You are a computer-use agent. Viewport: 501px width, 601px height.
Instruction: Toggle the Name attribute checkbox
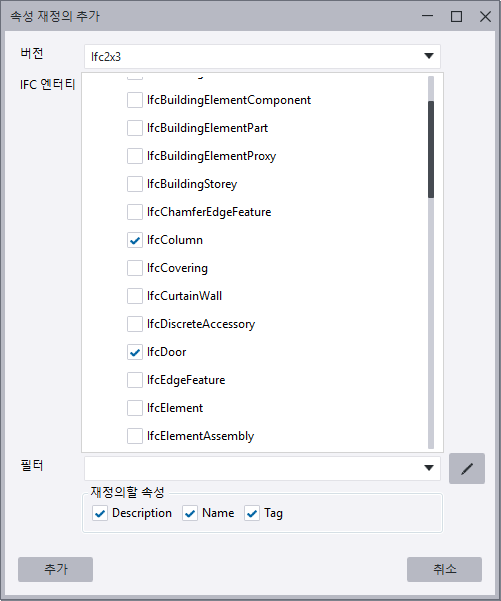[190, 513]
